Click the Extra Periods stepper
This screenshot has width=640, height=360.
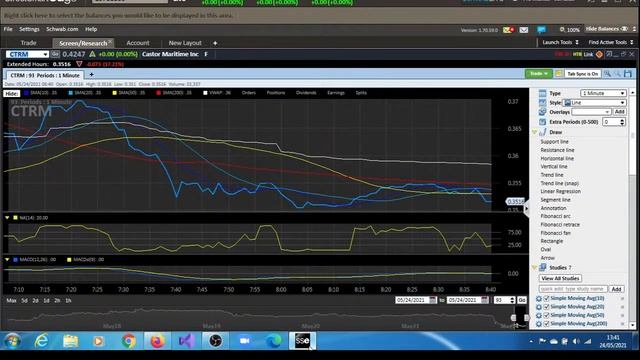[622, 122]
